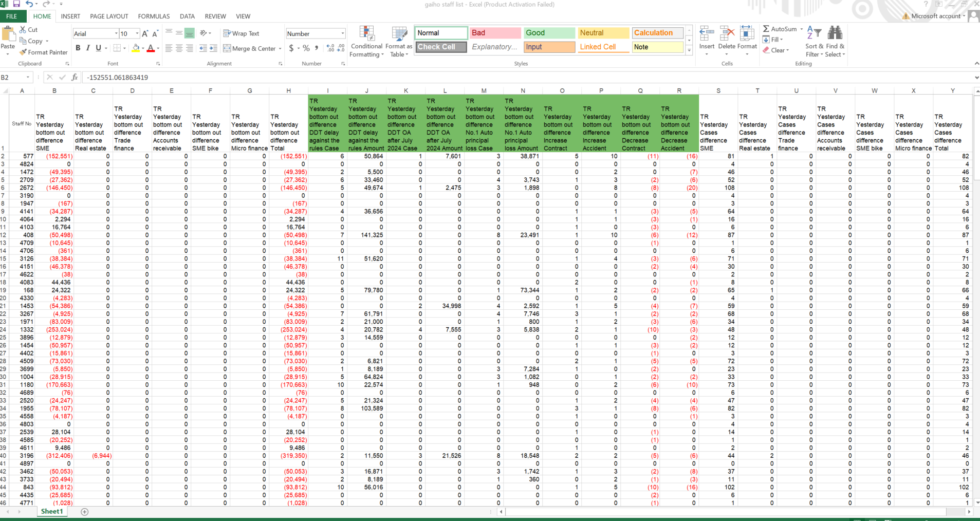Click the AutoSum sigma icon
This screenshot has width=980, height=521.
(766, 29)
